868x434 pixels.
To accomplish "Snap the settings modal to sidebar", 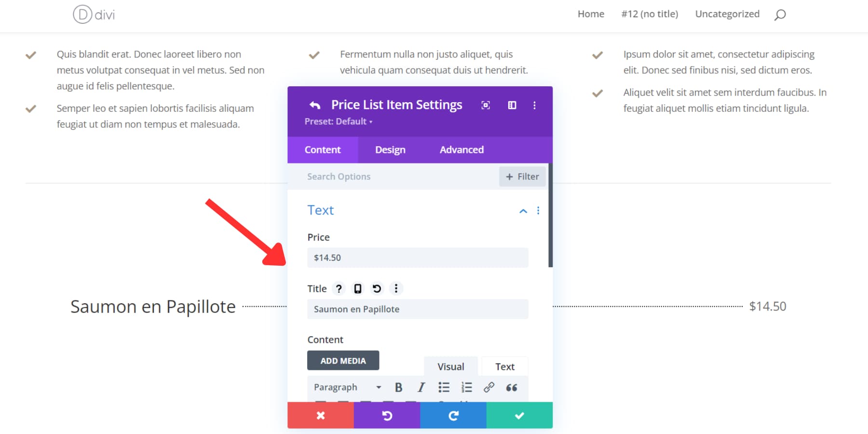I will (512, 105).
